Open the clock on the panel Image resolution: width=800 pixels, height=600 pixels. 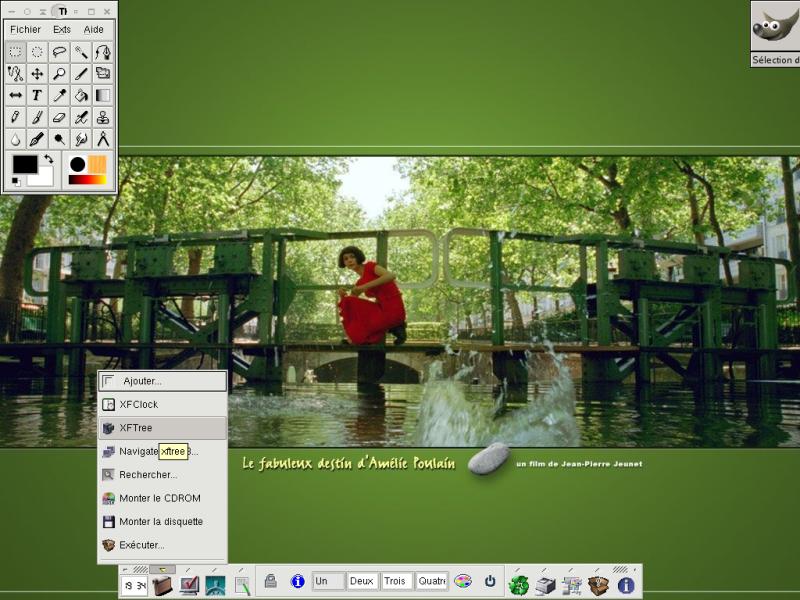click(x=134, y=586)
